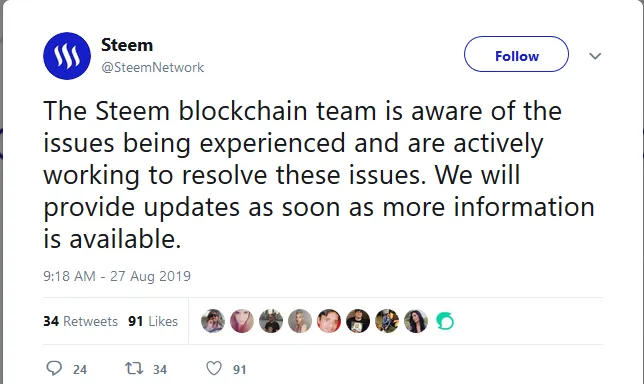
Task: Click the retweet arrows icon
Action: (x=134, y=368)
